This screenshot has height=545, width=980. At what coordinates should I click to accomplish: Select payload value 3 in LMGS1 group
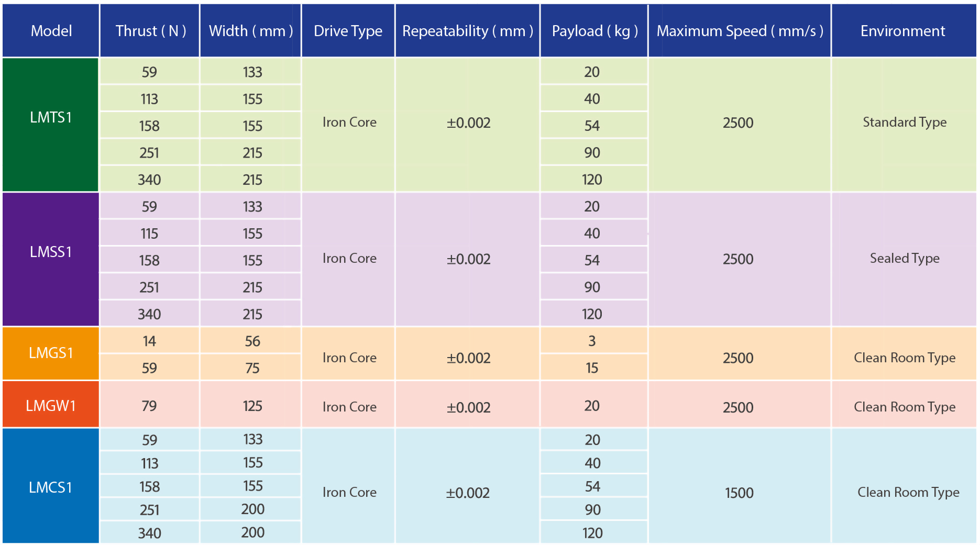(592, 341)
